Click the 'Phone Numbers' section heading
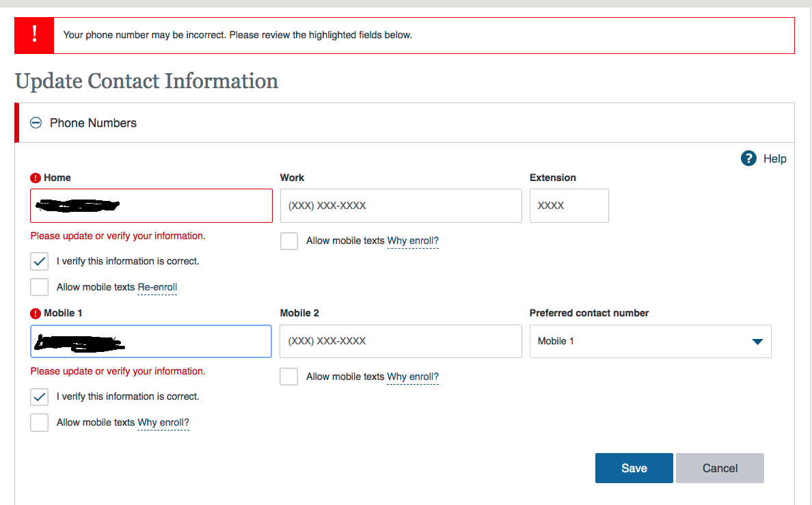Viewport: 812px width, 505px height. [93, 123]
